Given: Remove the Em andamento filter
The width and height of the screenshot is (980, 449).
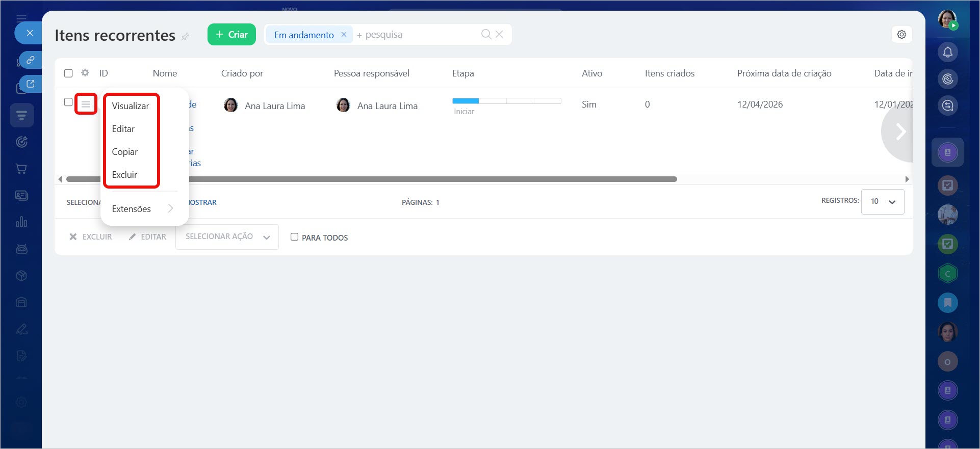Looking at the screenshot, I should point(344,35).
